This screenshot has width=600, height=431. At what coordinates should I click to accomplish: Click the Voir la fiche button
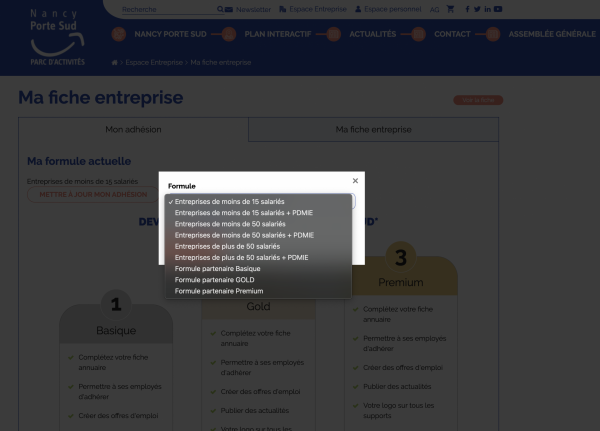coord(478,100)
